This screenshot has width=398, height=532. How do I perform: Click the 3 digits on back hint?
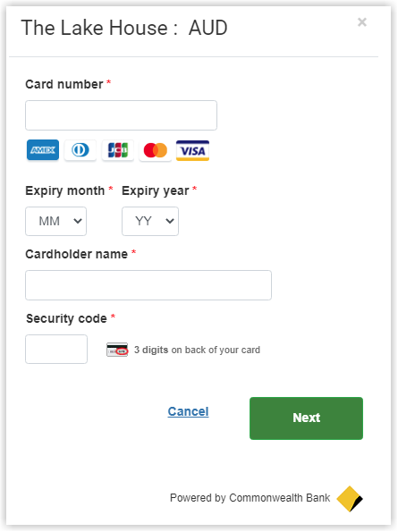pyautogui.click(x=197, y=350)
